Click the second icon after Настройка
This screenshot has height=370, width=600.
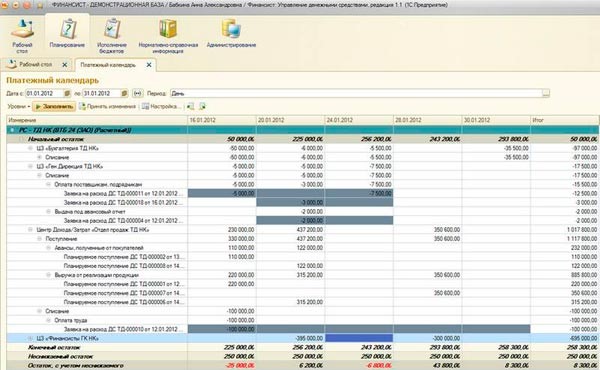[203, 106]
